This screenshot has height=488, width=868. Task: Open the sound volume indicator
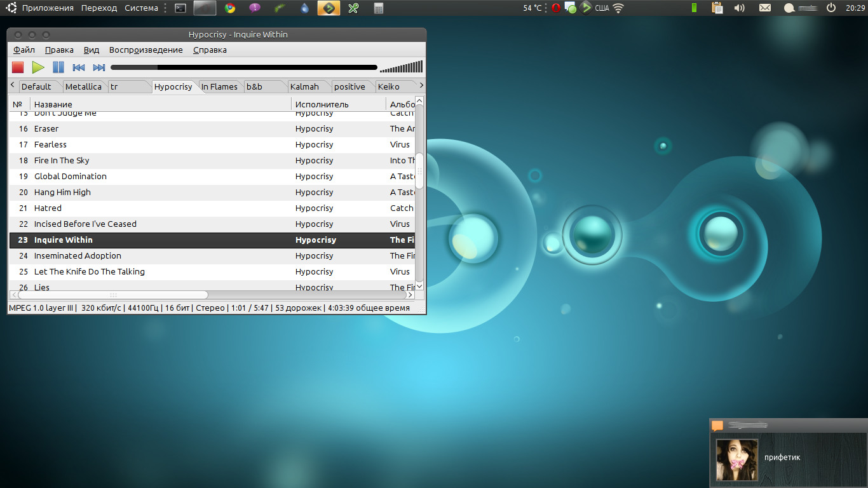coord(739,8)
